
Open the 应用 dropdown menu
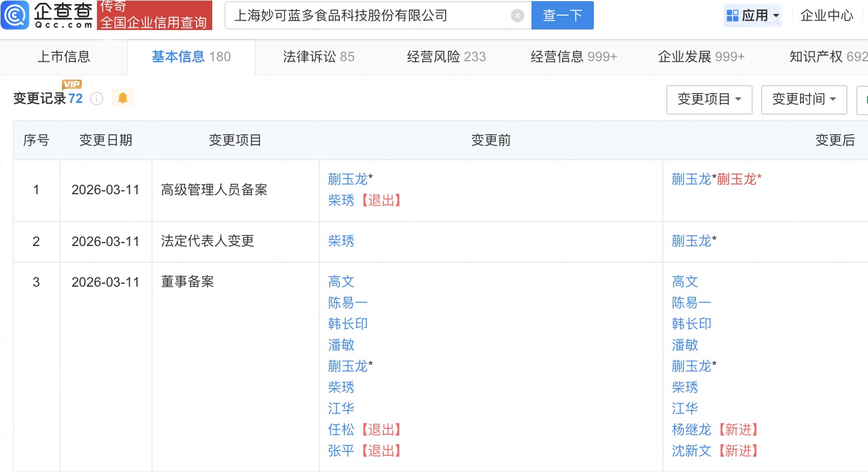[x=753, y=16]
